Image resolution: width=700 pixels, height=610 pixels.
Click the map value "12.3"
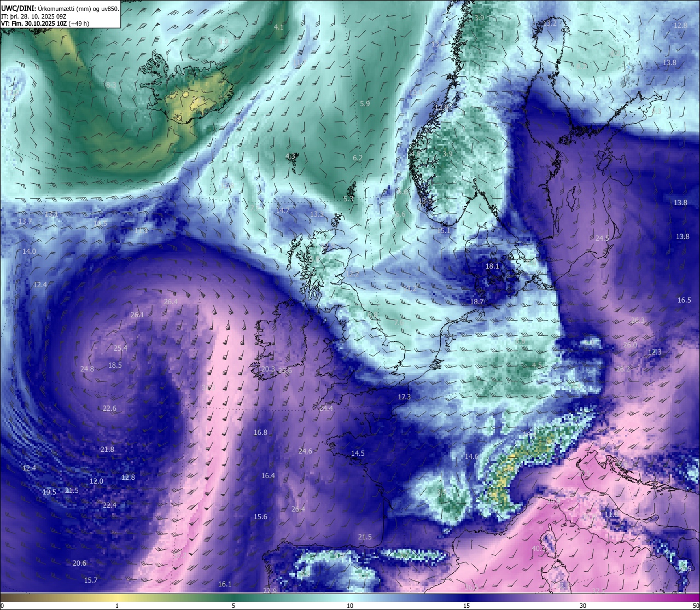tap(655, 352)
